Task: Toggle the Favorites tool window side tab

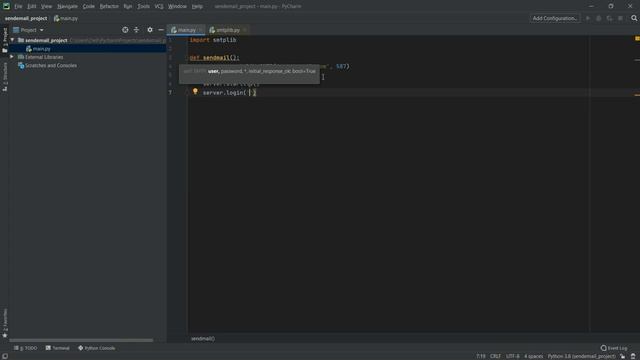Action: click(x=5, y=323)
